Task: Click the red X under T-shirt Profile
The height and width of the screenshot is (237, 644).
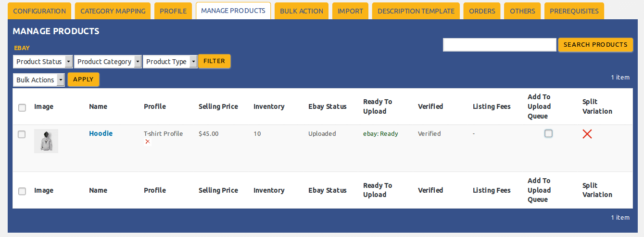Action: 148,142
